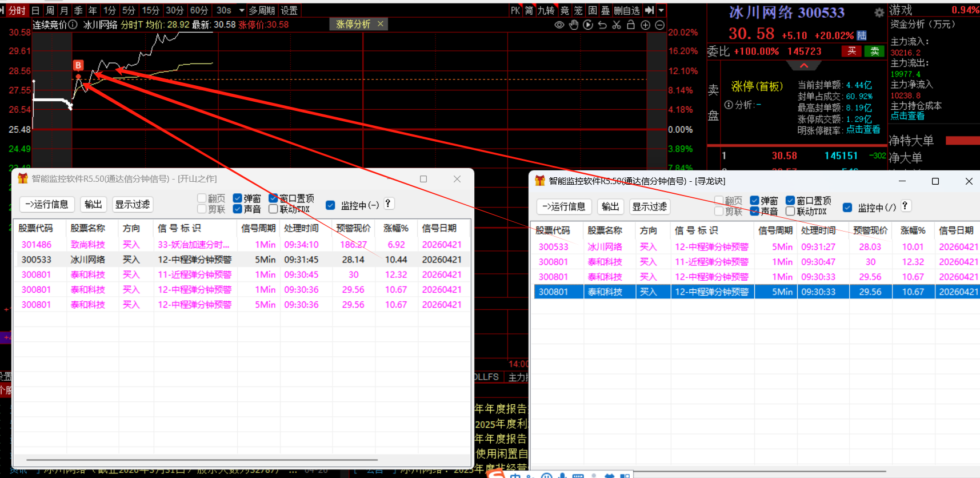
Task: Click the padlock icon in chart toolbar
Action: pos(631,25)
